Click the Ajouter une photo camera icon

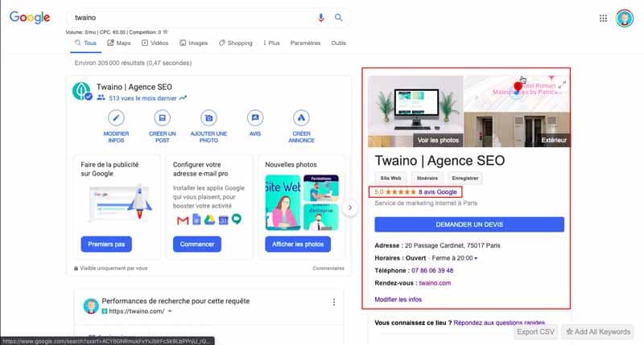coord(208,118)
